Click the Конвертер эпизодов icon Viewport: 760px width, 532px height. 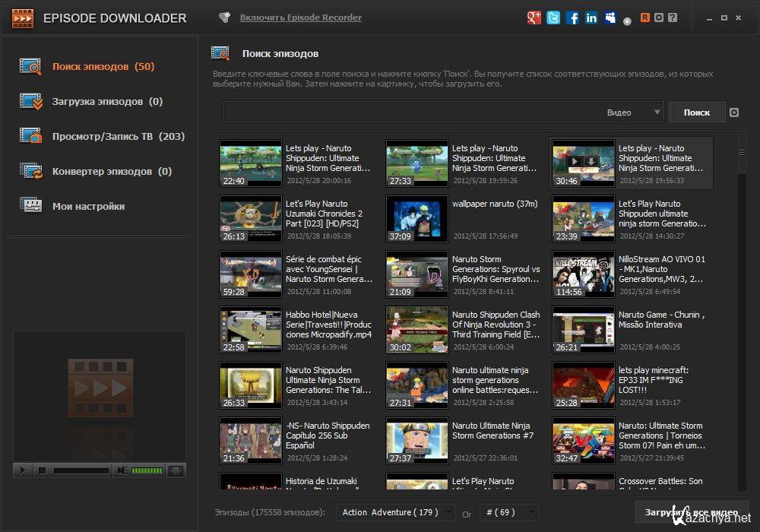(x=31, y=171)
